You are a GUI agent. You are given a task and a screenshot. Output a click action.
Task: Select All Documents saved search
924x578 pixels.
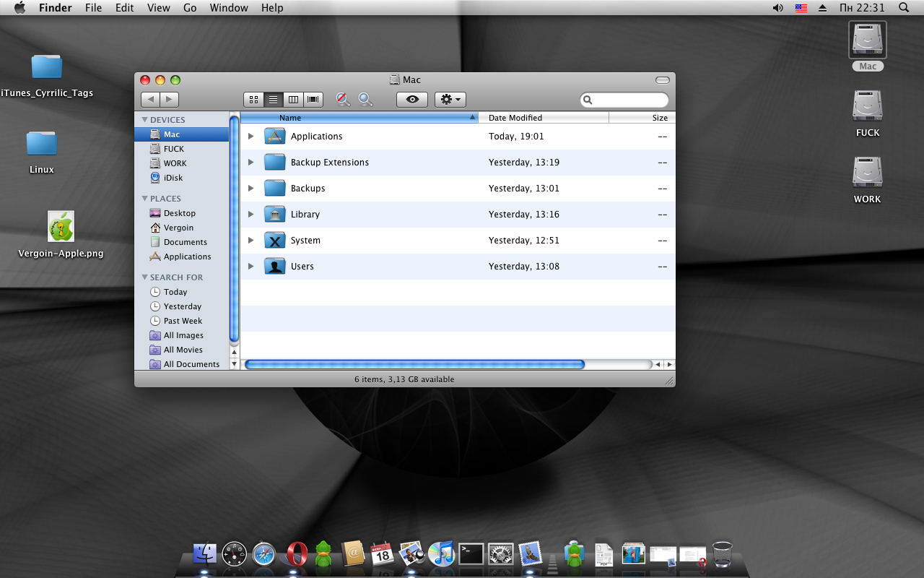(182, 363)
